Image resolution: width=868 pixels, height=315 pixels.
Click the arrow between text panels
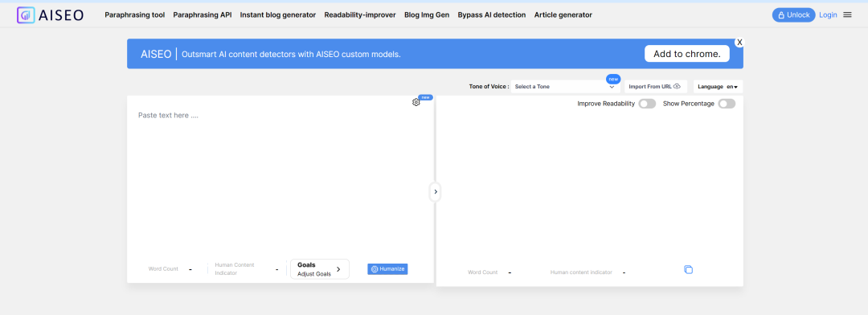435,191
